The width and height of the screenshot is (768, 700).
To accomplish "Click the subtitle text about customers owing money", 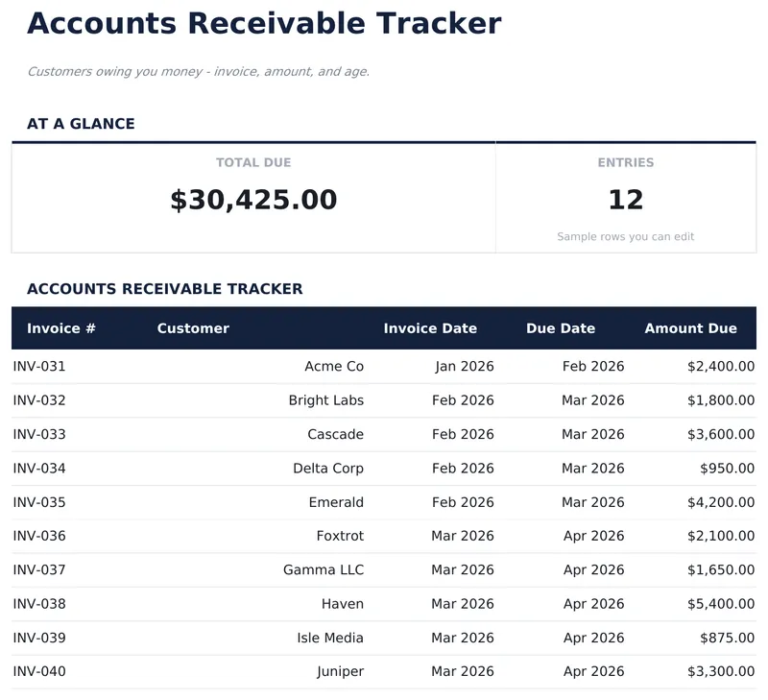I will click(198, 71).
